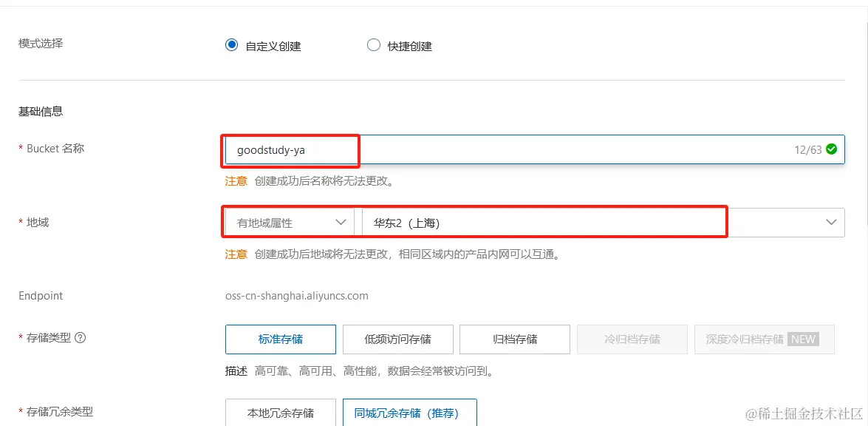Click the 12/63 character counter
868x426 pixels.
click(807, 149)
